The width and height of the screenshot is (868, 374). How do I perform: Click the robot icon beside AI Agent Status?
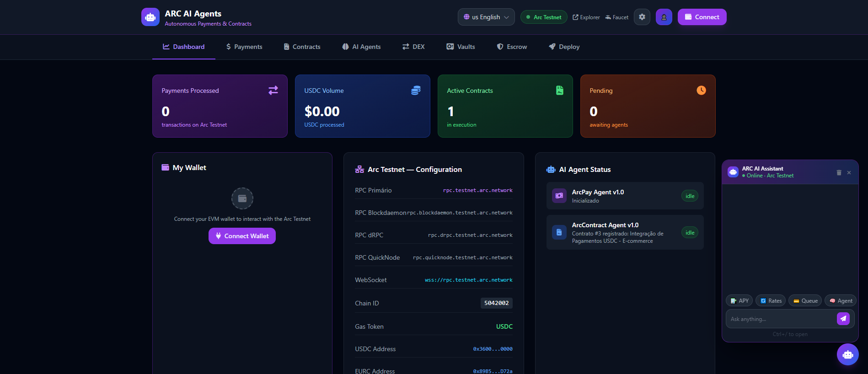pyautogui.click(x=551, y=169)
